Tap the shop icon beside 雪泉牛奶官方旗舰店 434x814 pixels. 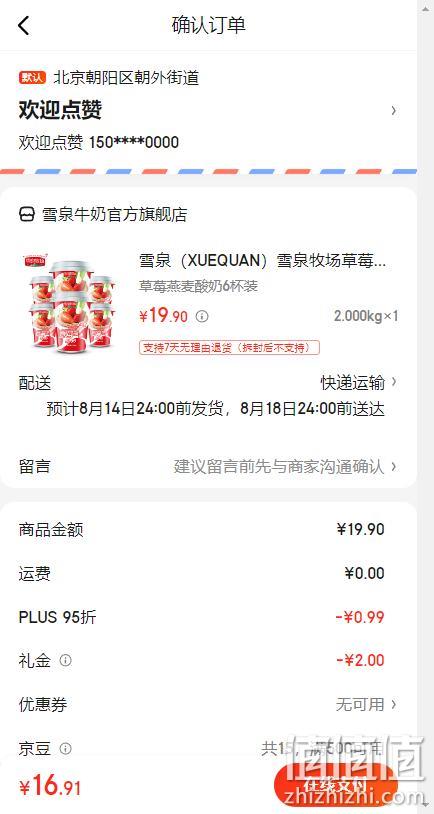[x=27, y=214]
